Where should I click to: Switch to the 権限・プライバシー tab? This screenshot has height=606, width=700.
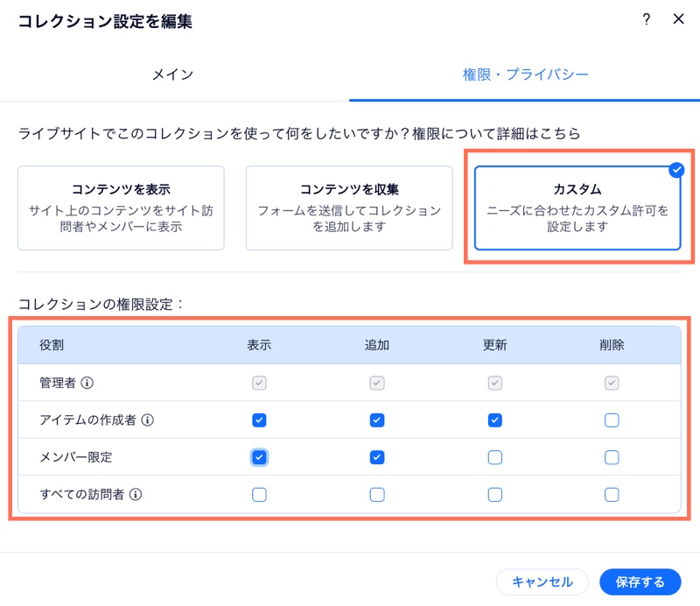tap(525, 74)
